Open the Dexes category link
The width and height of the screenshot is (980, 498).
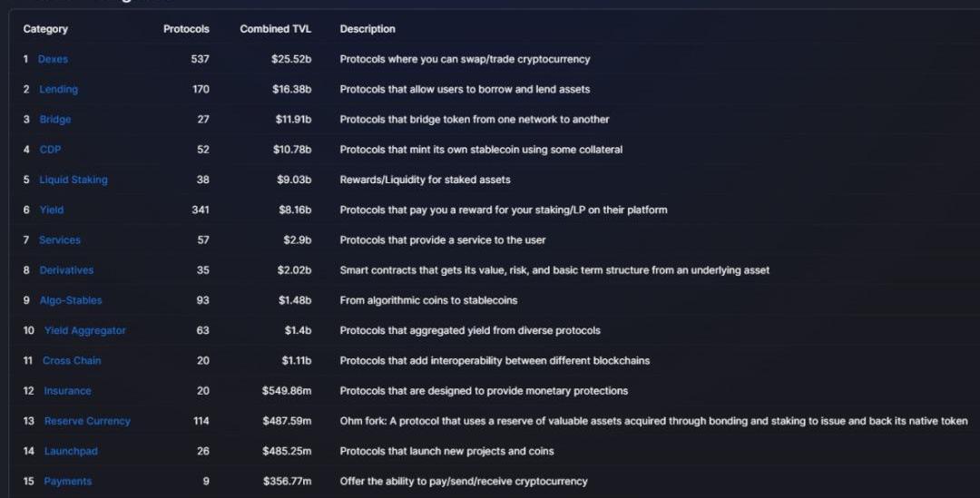(x=53, y=59)
